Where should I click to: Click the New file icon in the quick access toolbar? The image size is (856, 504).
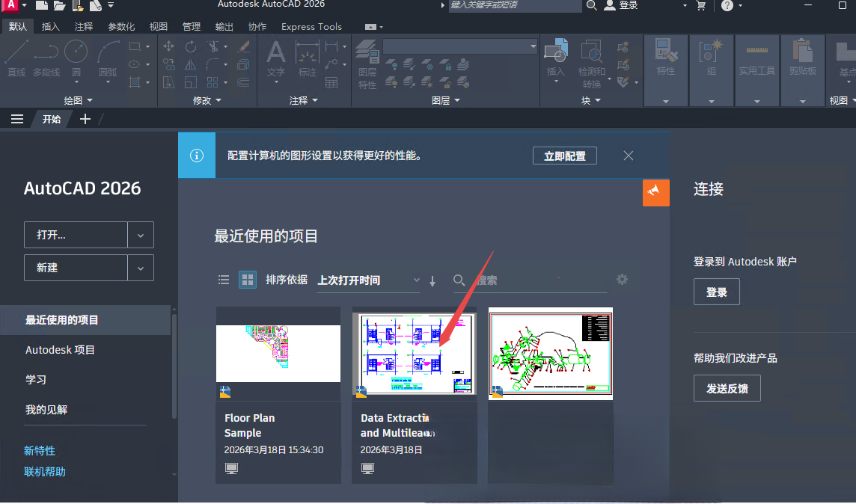(41, 5)
